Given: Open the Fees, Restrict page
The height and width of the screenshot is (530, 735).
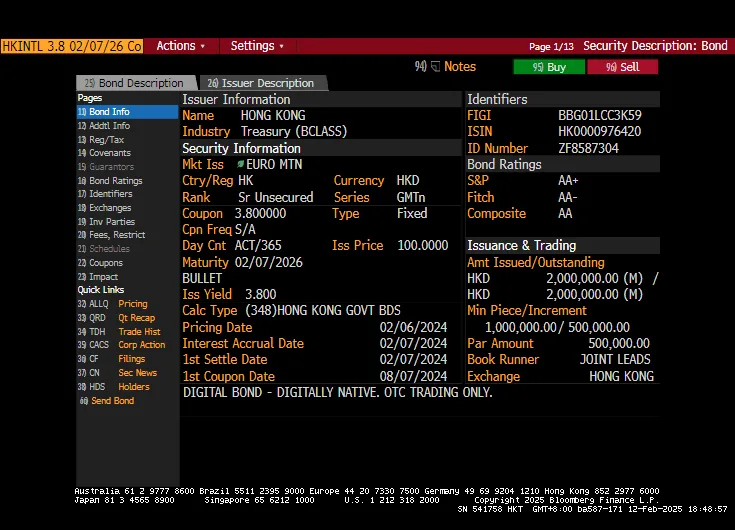Looking at the screenshot, I should tap(112, 235).
